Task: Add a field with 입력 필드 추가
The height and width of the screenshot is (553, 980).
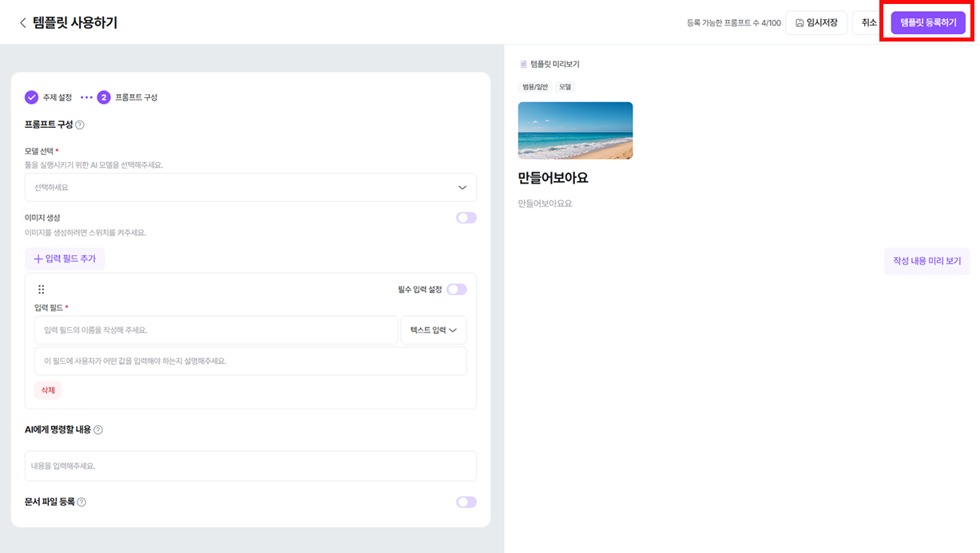Action: click(x=65, y=259)
